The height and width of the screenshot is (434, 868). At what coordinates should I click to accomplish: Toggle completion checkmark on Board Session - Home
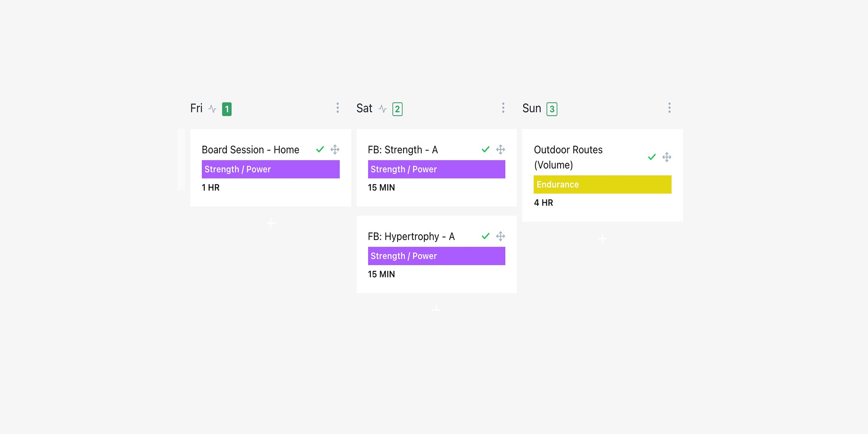[x=320, y=149]
